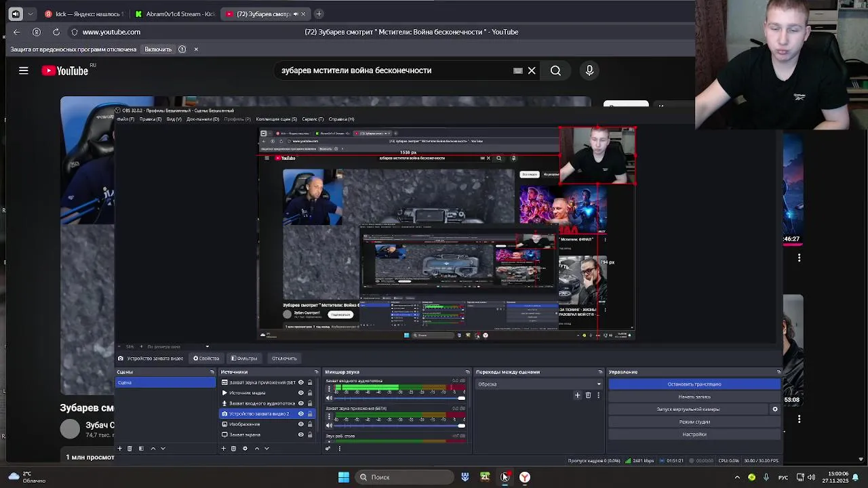Viewport: 868px width, 488px height.
Task: Undock the Сцены panel
Action: tap(212, 372)
